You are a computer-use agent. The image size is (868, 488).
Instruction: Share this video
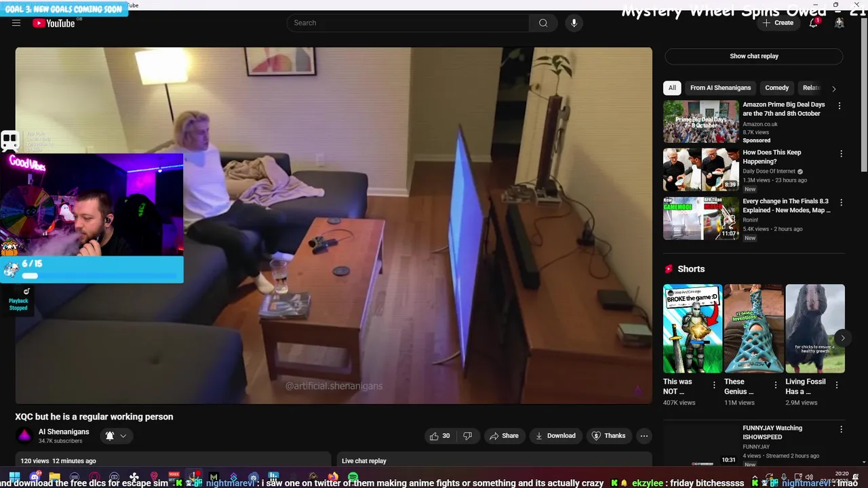[504, 436]
